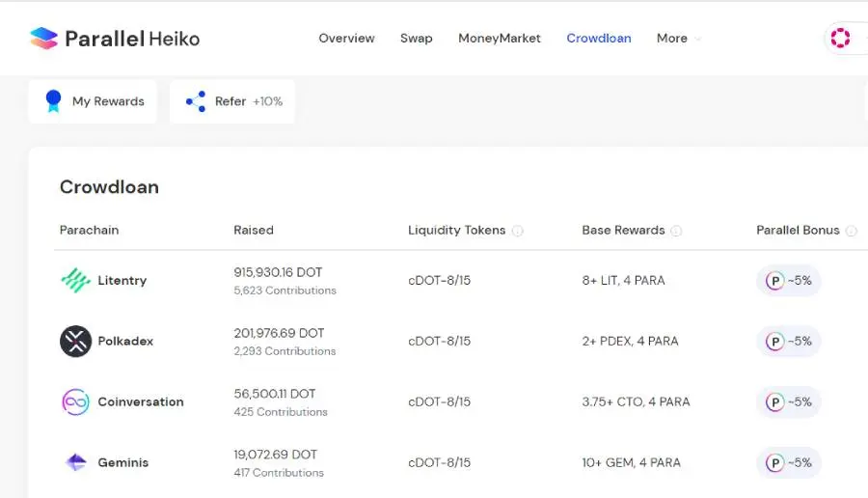
Task: Click the 5,623 Contributions text
Action: (285, 290)
